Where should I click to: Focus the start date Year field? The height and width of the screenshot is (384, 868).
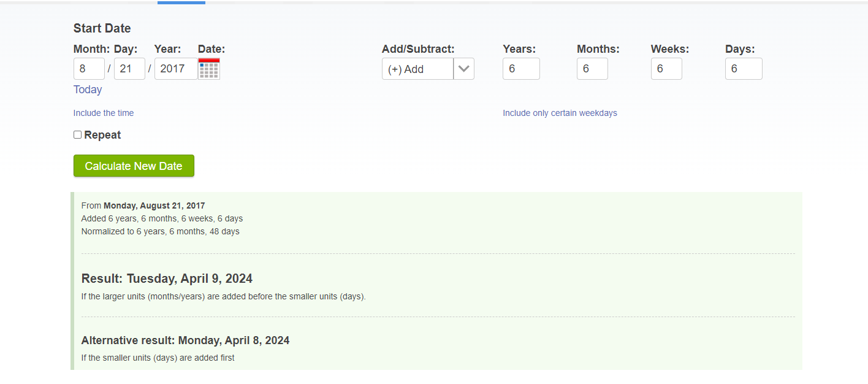tap(175, 69)
